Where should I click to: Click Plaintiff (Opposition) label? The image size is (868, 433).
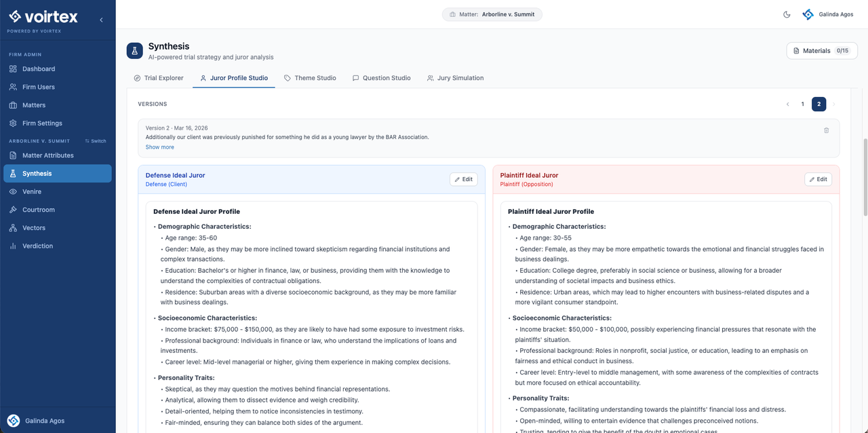(x=526, y=185)
